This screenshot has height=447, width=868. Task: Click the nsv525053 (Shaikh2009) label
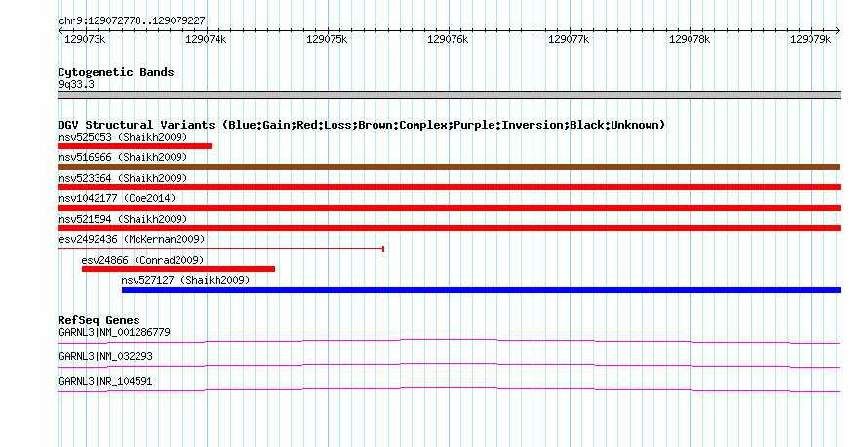[123, 137]
